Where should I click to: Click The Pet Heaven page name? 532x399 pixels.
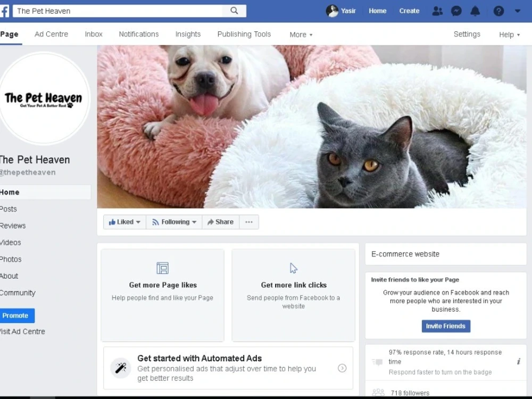[x=35, y=160]
